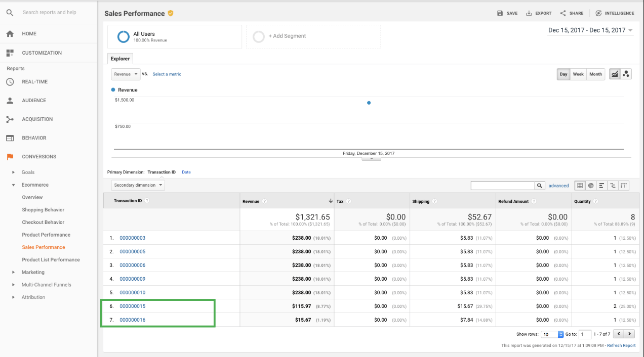The image size is (644, 357).
Task: Click the Select a metric link
Action: point(167,74)
